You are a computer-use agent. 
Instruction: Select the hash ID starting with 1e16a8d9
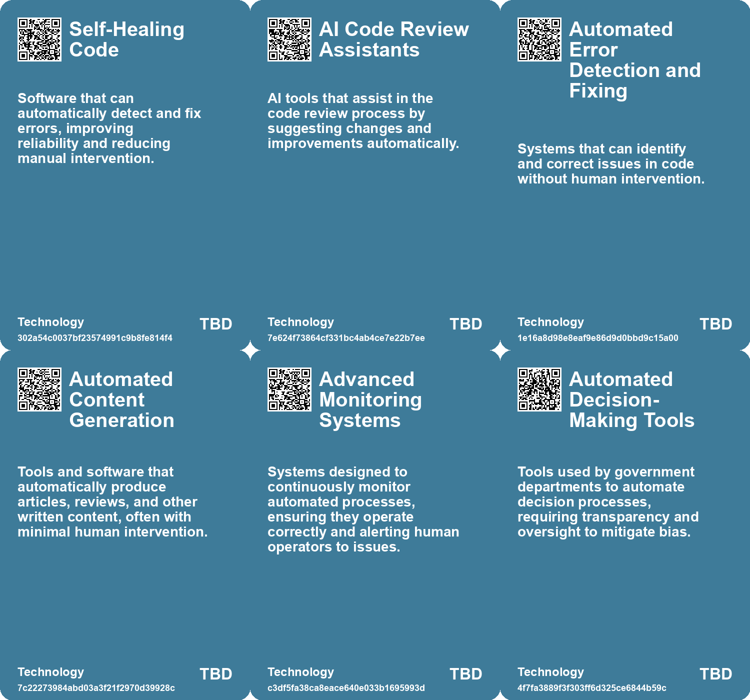(x=597, y=338)
